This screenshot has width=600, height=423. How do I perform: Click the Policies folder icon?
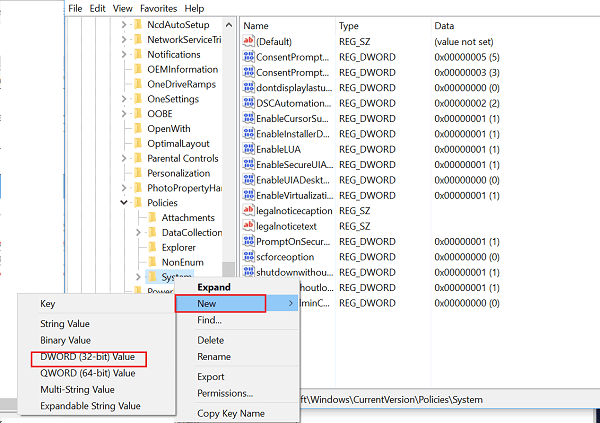coord(138,203)
